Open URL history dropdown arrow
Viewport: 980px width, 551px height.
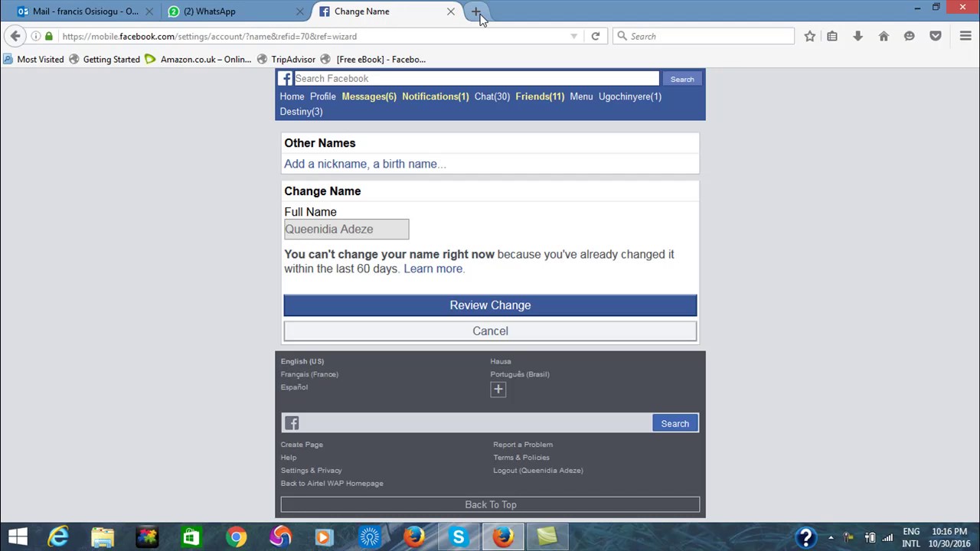click(x=573, y=36)
